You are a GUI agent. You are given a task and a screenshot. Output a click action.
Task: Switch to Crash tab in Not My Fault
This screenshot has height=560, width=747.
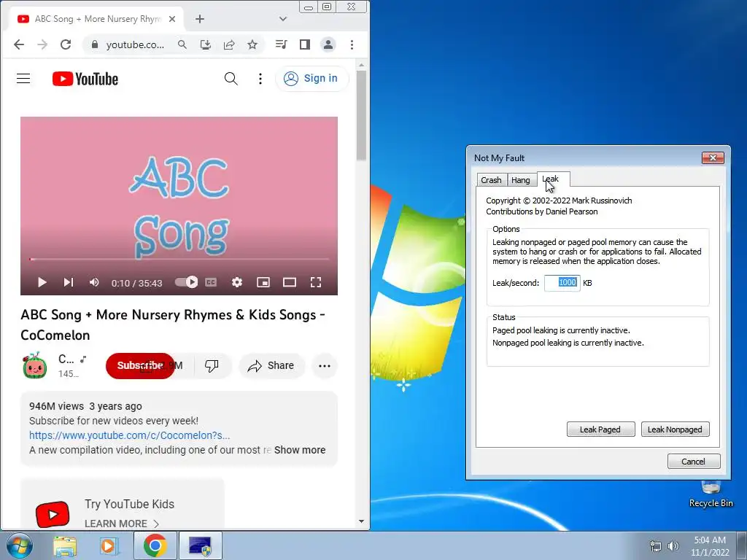[491, 180]
